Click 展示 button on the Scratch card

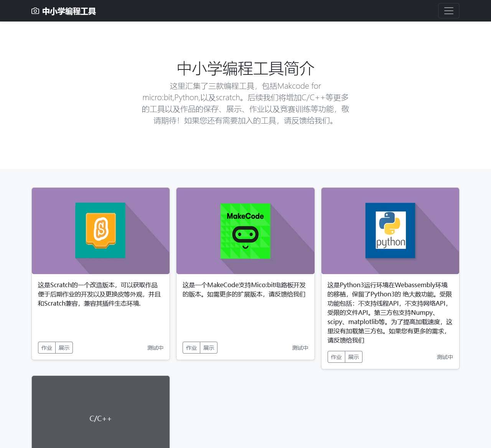tap(64, 348)
